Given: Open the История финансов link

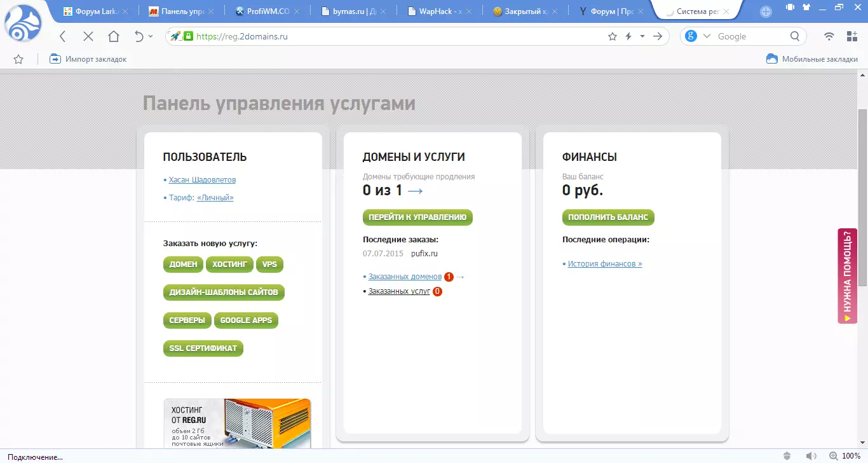Looking at the screenshot, I should point(604,263).
